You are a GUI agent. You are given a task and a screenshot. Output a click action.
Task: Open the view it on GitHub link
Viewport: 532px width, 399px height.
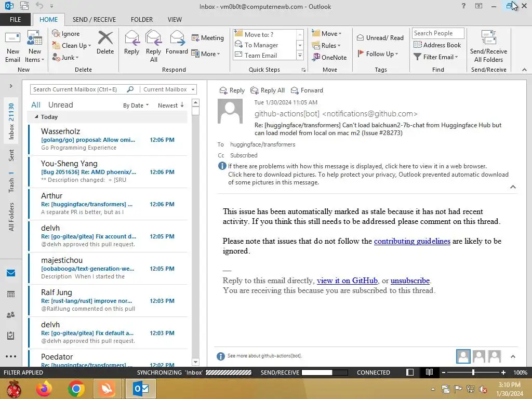click(x=347, y=281)
